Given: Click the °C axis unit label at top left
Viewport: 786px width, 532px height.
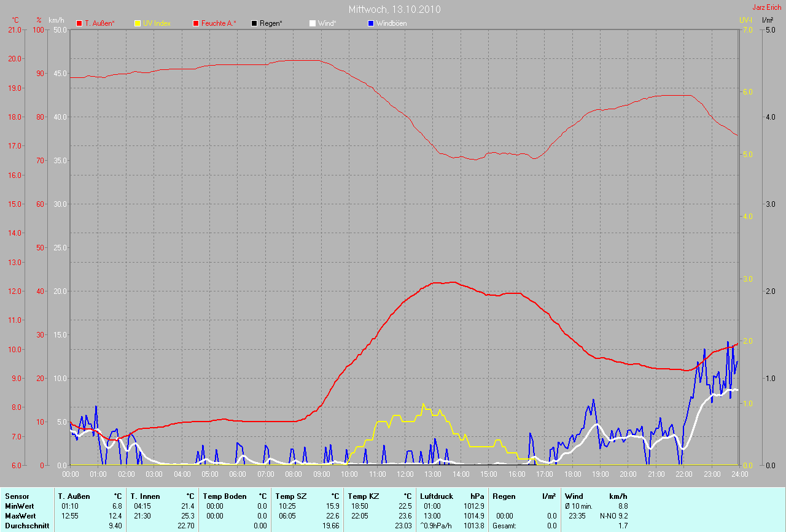Looking at the screenshot, I should 15,20.
